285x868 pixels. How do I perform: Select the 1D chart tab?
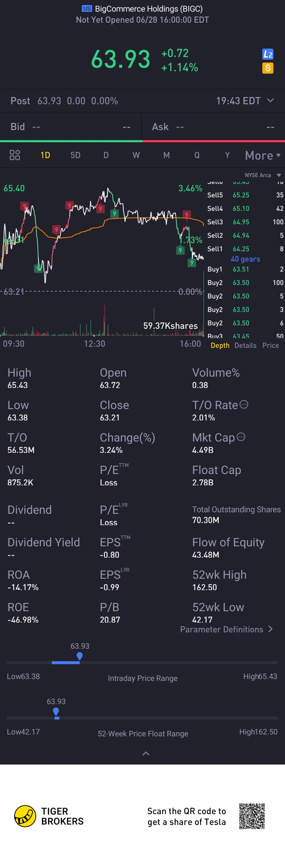pyautogui.click(x=45, y=155)
